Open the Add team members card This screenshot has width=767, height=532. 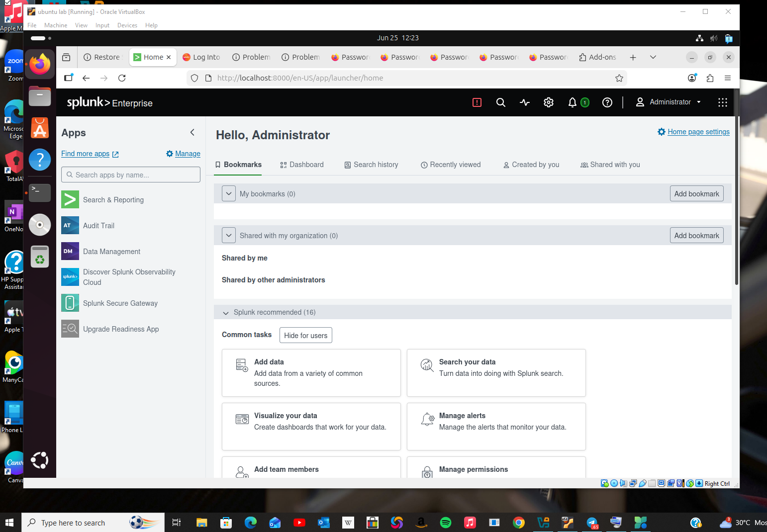[x=311, y=467]
